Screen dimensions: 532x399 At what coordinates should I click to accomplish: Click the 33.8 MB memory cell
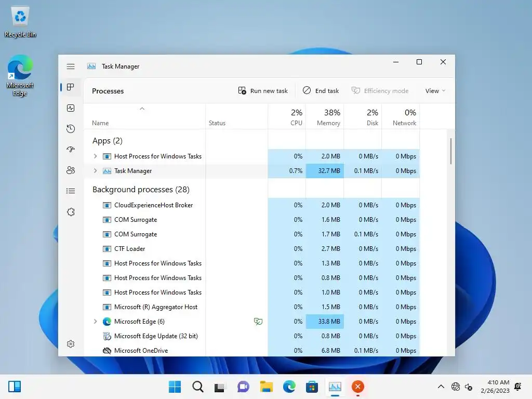coord(325,321)
